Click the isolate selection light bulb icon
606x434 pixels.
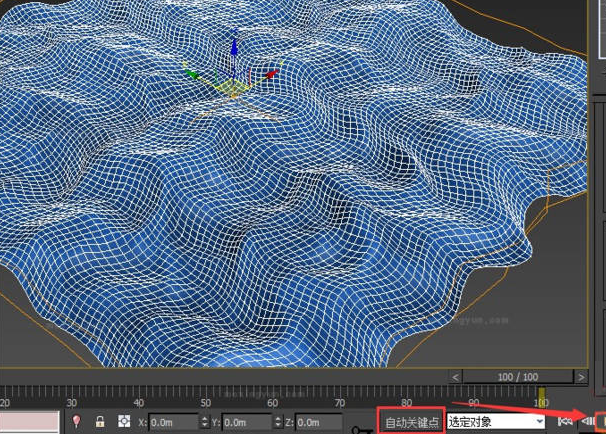(77, 421)
